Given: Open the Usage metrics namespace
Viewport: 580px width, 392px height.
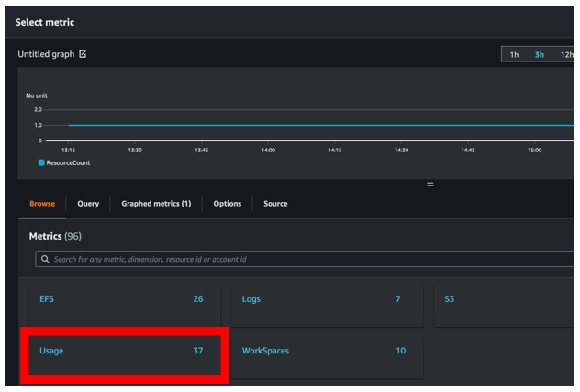Looking at the screenshot, I should click(121, 351).
